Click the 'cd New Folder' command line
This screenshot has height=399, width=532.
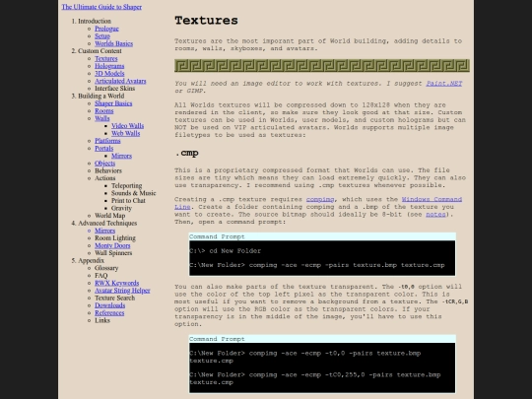pos(226,251)
